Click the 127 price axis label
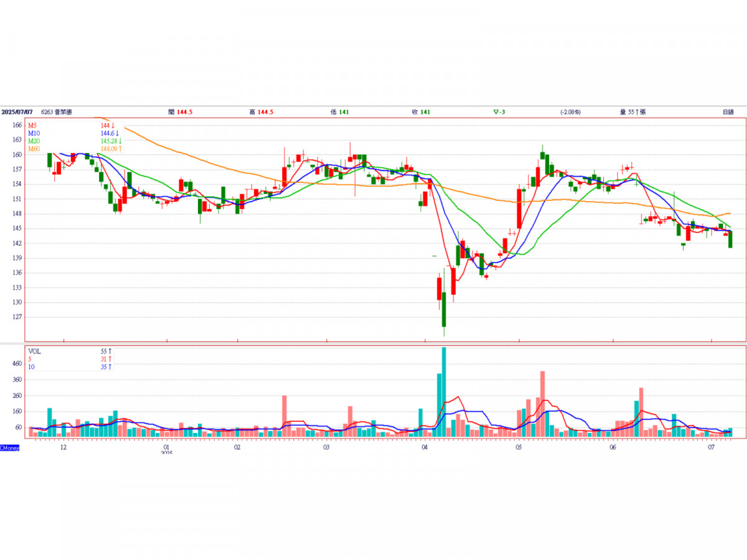 pos(17,317)
